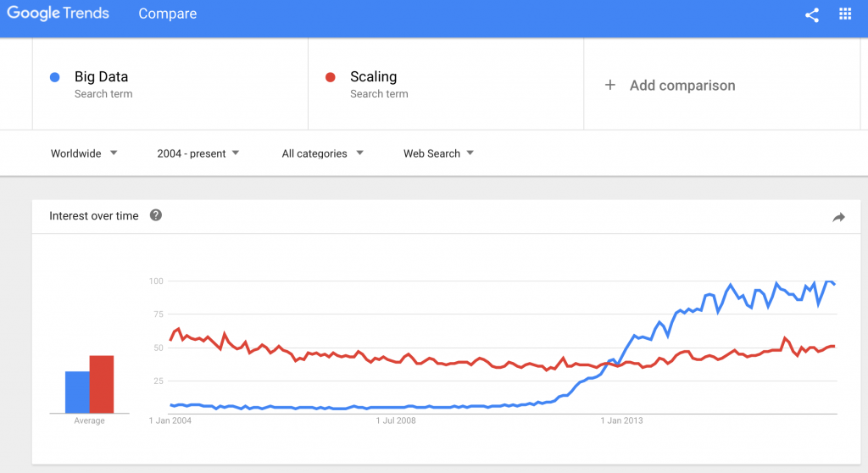
Task: Click the Compare header label
Action: tap(167, 14)
